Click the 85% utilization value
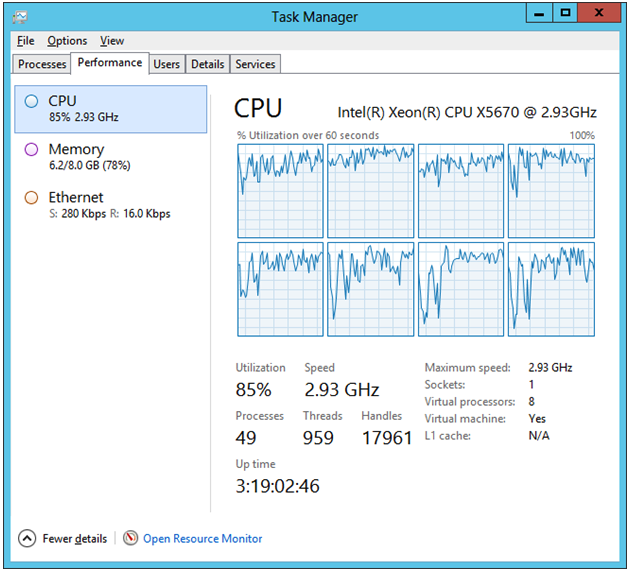The height and width of the screenshot is (571, 631). 254,390
